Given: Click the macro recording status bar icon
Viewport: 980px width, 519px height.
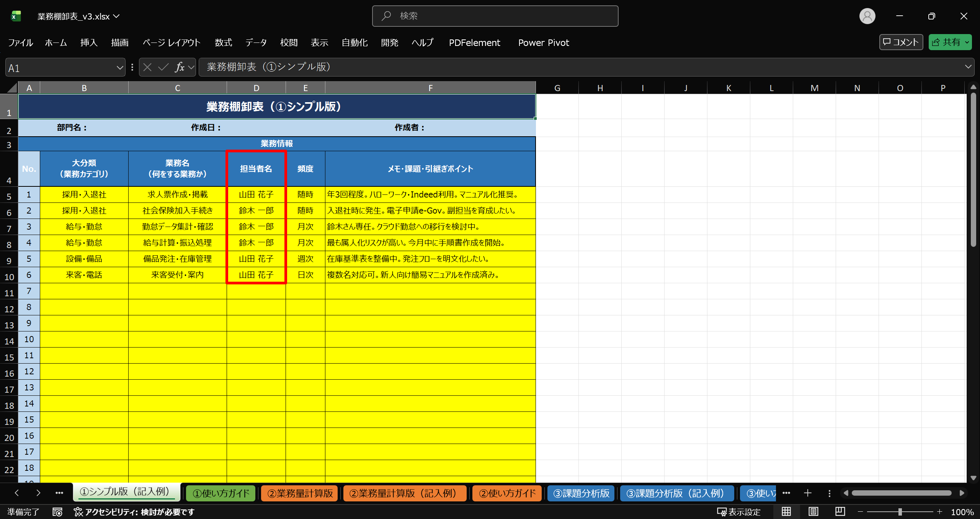Looking at the screenshot, I should click(x=57, y=512).
